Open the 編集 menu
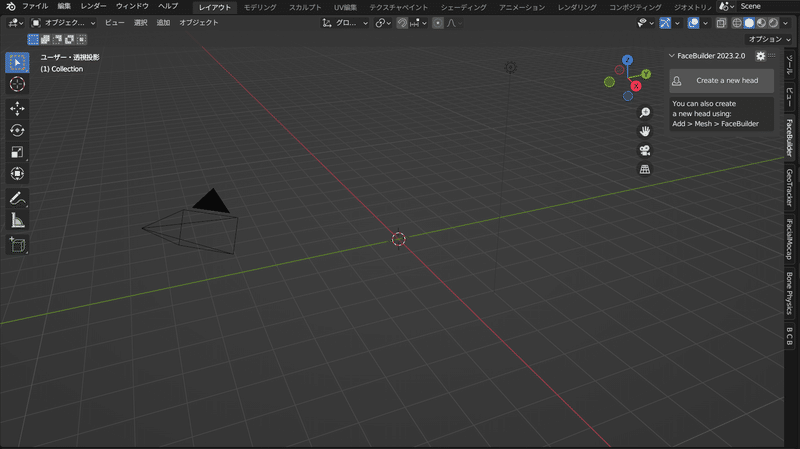 (64, 7)
